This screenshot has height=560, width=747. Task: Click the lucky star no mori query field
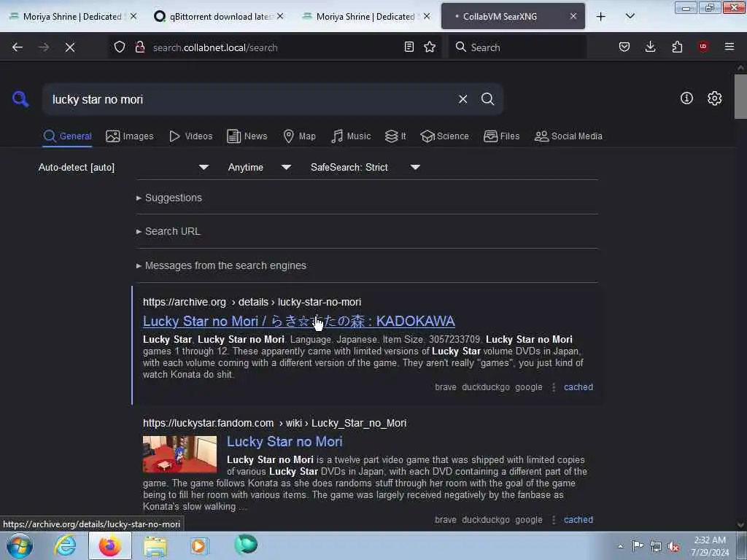(x=248, y=99)
